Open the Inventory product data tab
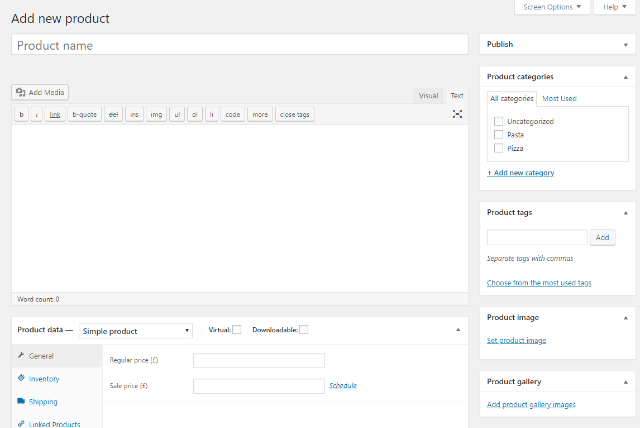Viewport: 640px width, 428px height. tap(57, 379)
